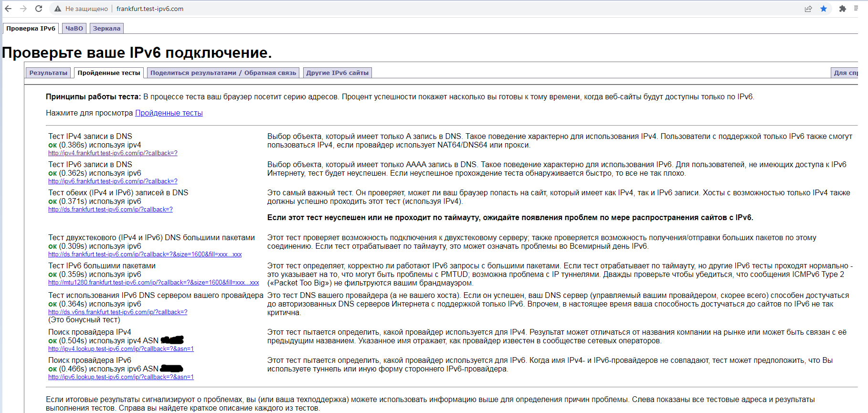The image size is (868, 413).
Task: Open the ds.frankfurt size=1600 large packet link
Action: (x=145, y=254)
